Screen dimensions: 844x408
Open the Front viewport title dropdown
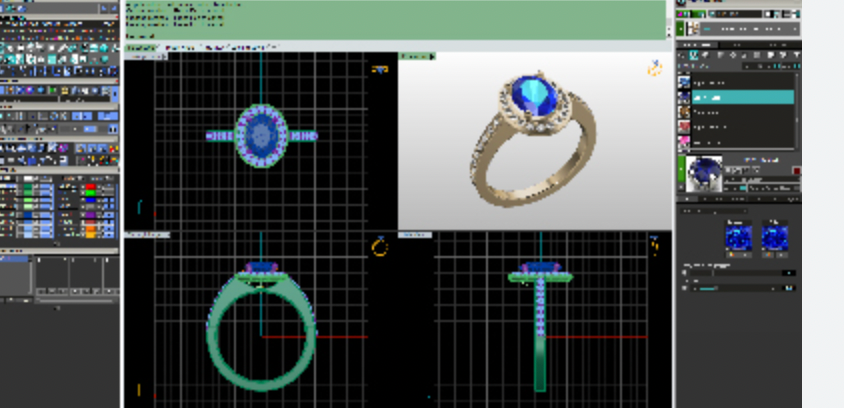pyautogui.click(x=146, y=235)
